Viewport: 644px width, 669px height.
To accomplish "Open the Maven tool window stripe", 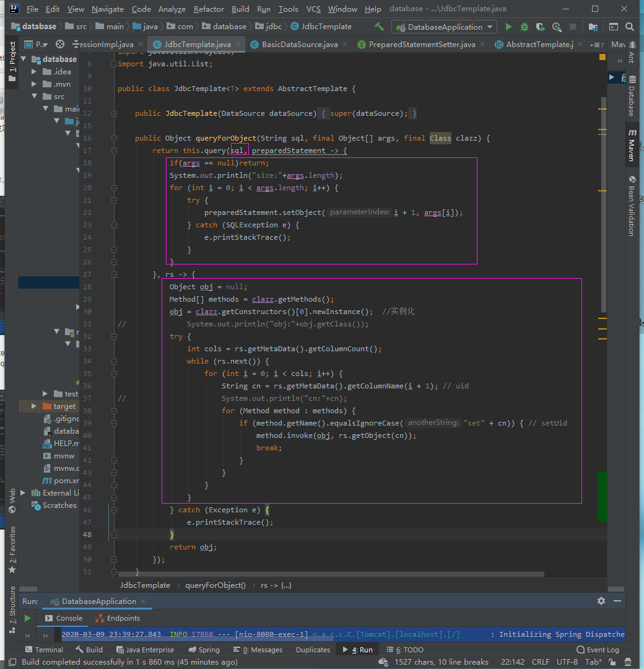I will tap(632, 145).
